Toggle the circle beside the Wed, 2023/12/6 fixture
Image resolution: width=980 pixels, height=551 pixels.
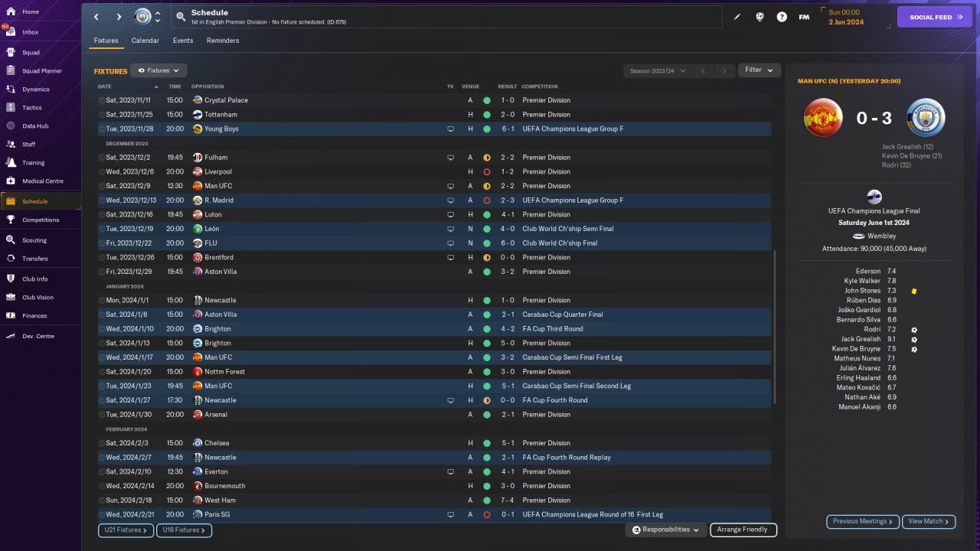(102, 172)
